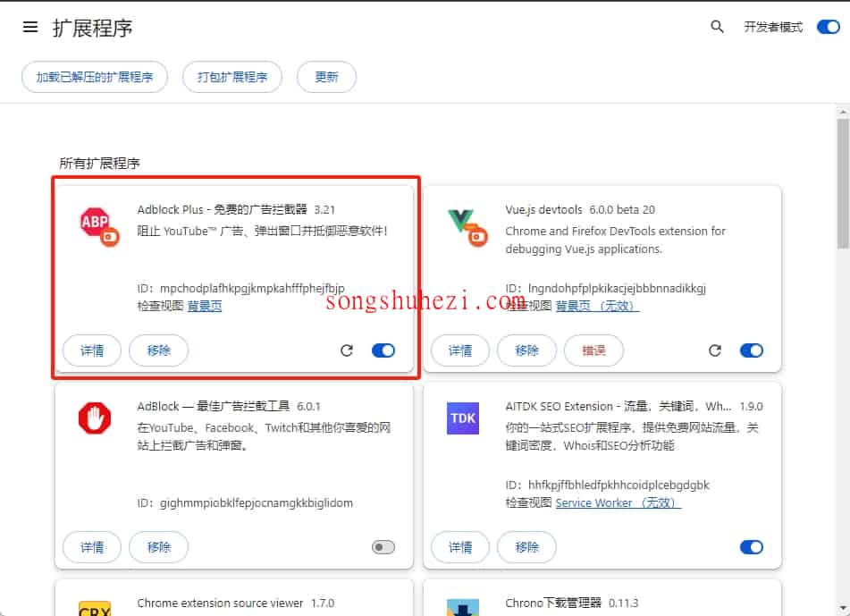View 错误 for Vue.js devtools
The width and height of the screenshot is (850, 616).
click(x=593, y=350)
